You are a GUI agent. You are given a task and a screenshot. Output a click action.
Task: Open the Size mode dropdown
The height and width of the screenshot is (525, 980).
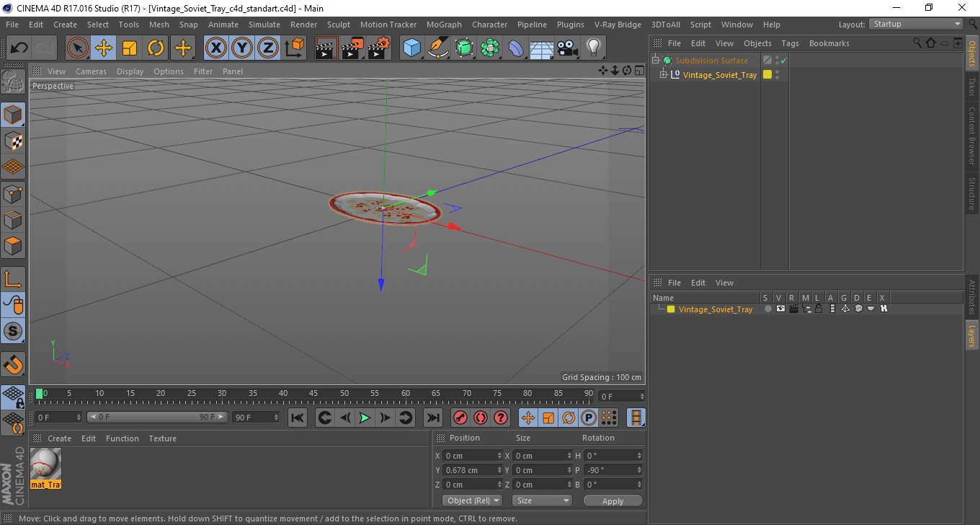coord(542,500)
